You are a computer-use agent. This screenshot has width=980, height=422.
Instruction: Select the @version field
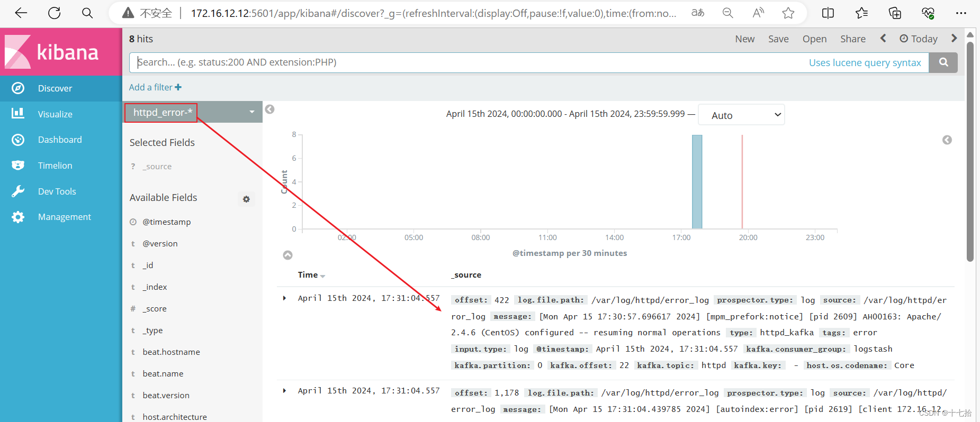point(160,244)
